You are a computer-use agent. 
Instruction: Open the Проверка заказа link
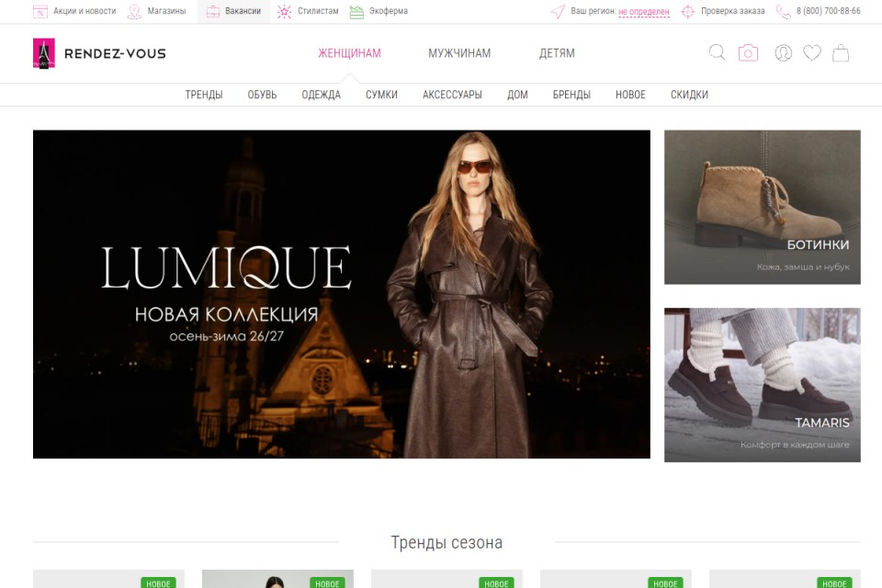click(x=733, y=11)
